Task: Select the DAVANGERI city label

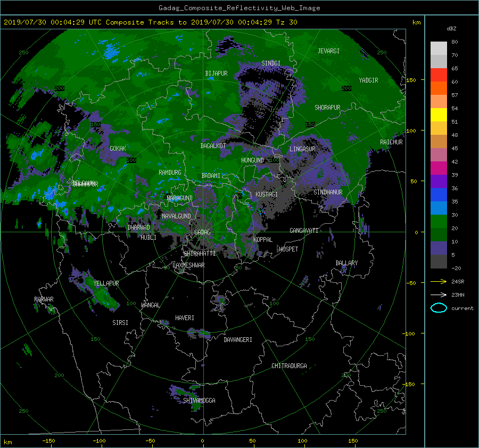Action: coord(238,340)
